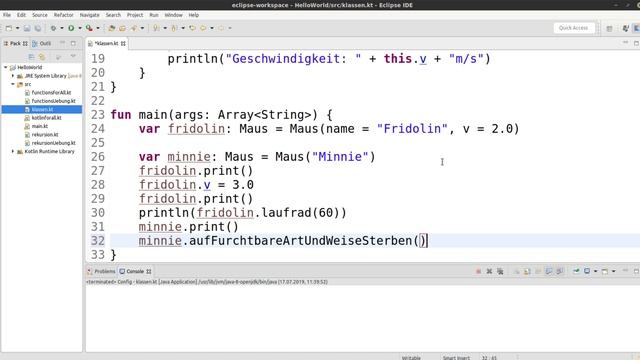This screenshot has width=640, height=360.
Task: Click the Terminate red square console icon
Action: click(478, 271)
